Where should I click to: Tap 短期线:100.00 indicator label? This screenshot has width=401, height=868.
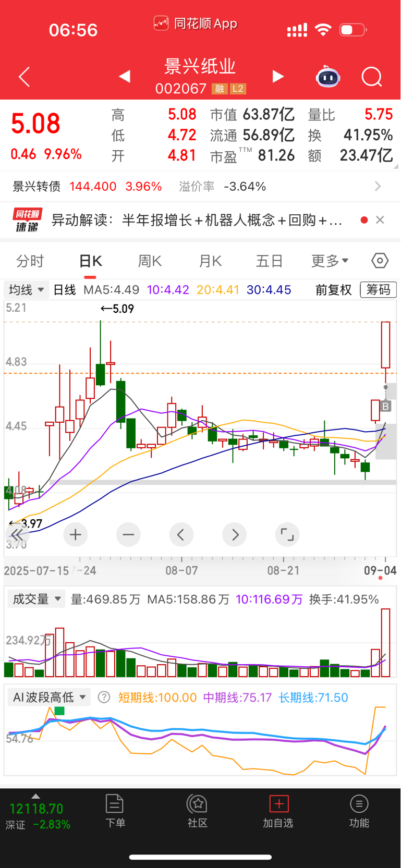click(x=157, y=698)
